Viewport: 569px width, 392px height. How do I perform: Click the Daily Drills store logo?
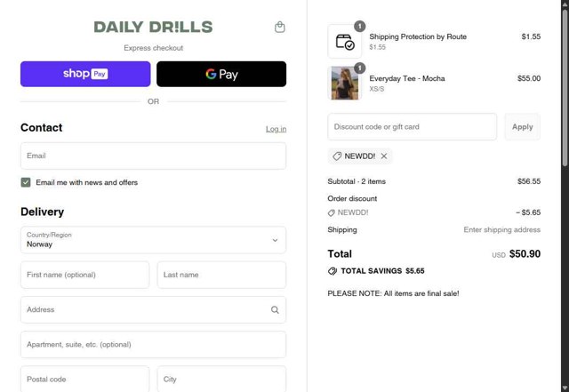click(x=153, y=27)
